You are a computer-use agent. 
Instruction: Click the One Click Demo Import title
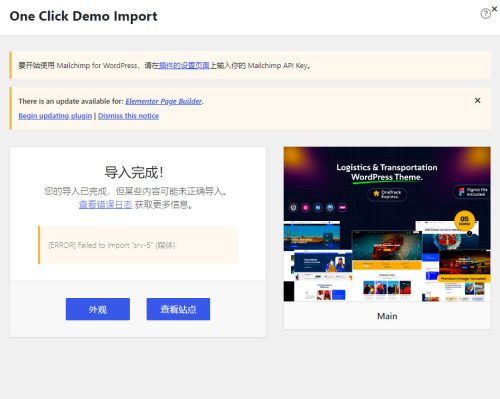[83, 16]
